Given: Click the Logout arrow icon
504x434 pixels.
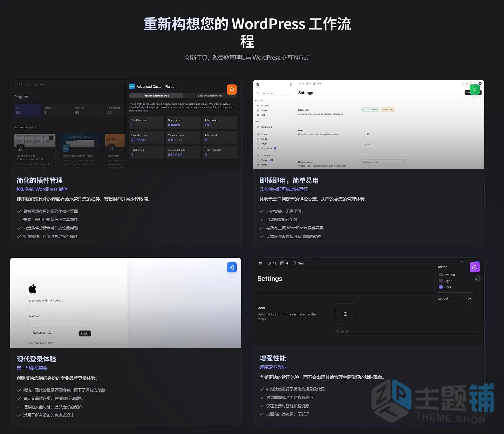Looking at the screenshot, I should click(x=469, y=298).
